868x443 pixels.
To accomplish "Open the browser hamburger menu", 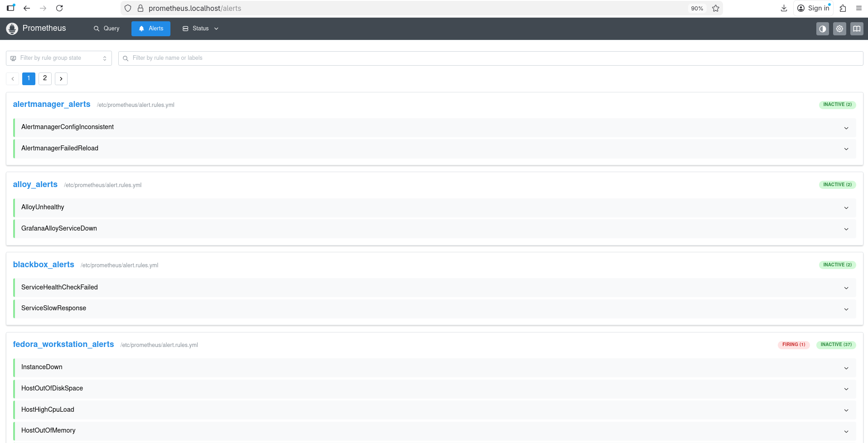I will click(859, 8).
